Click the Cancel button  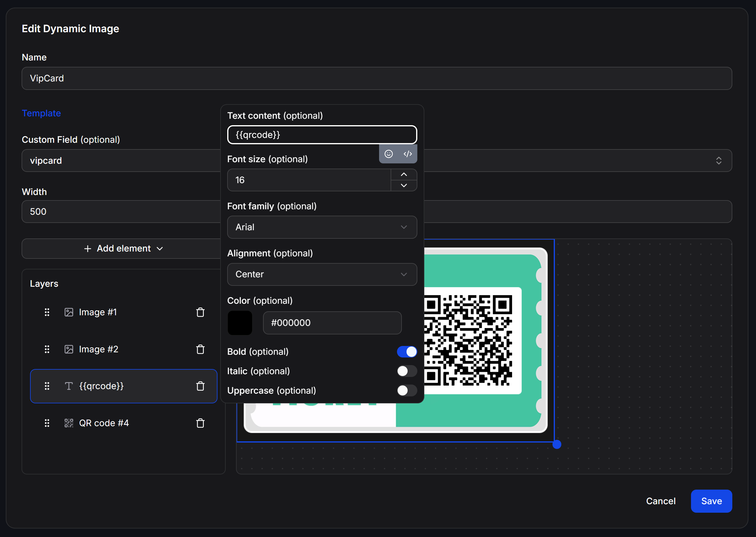pyautogui.click(x=660, y=501)
